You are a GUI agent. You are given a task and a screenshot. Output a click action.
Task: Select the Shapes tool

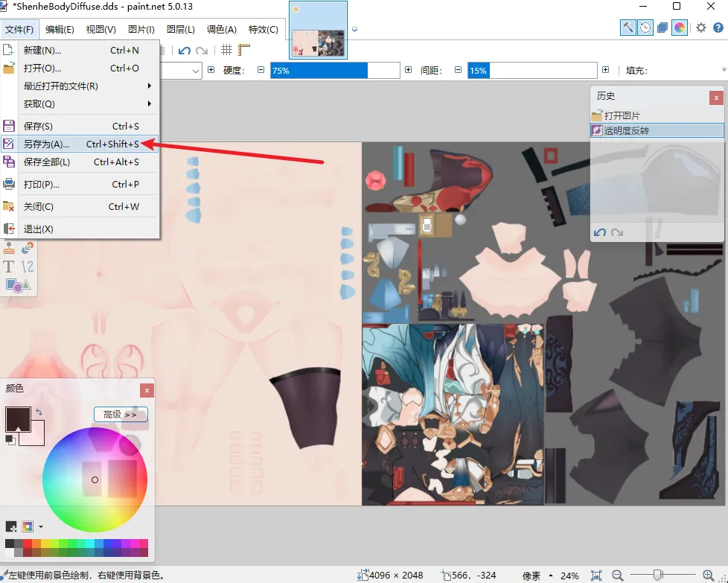pyautogui.click(x=18, y=285)
